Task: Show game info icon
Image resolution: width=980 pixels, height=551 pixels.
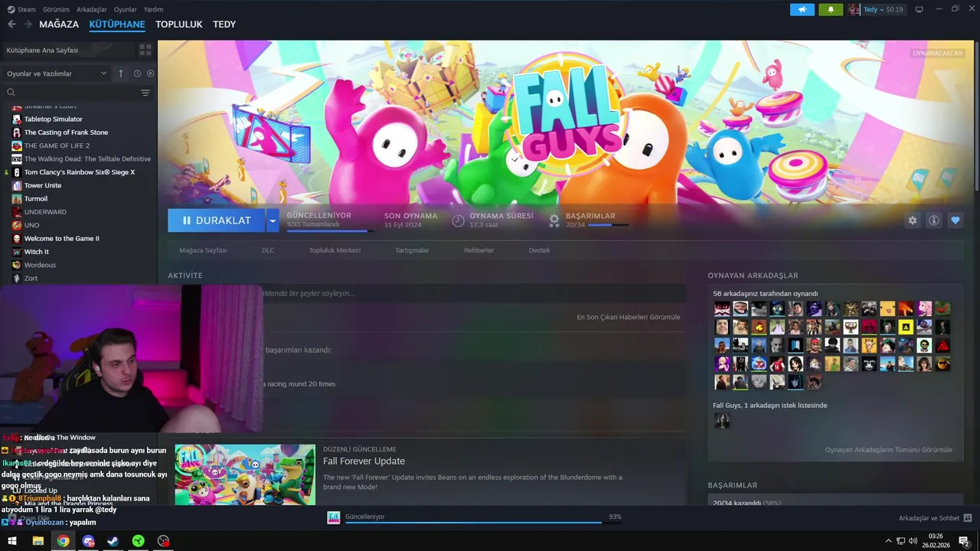Action: point(934,220)
